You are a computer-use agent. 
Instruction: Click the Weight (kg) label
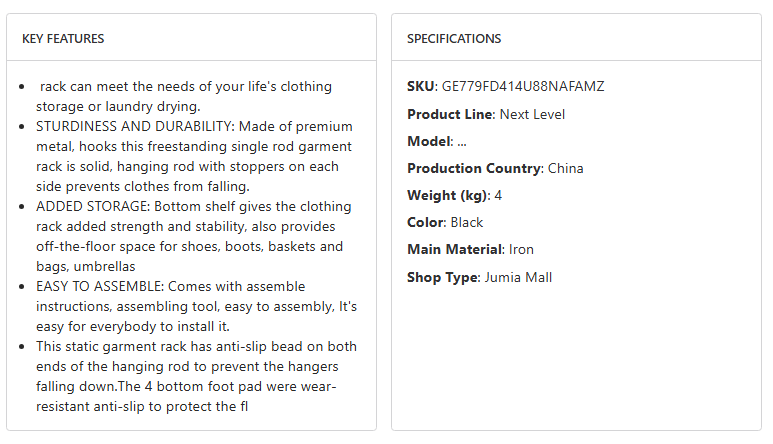pyautogui.click(x=447, y=195)
